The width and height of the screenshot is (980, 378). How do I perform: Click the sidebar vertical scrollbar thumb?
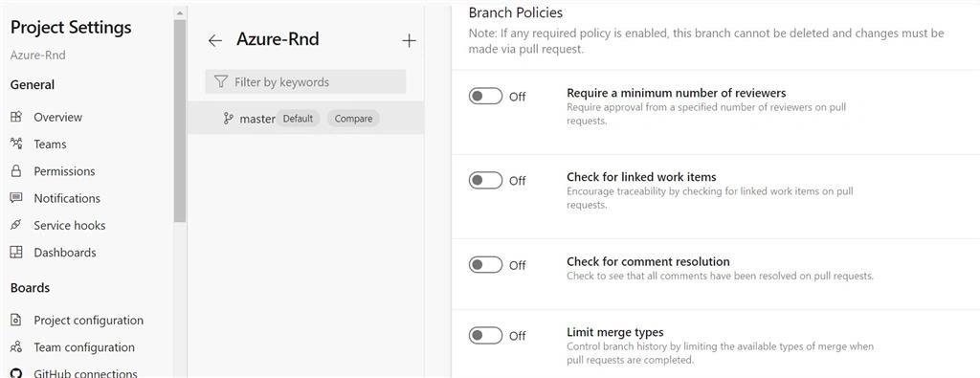pyautogui.click(x=180, y=122)
